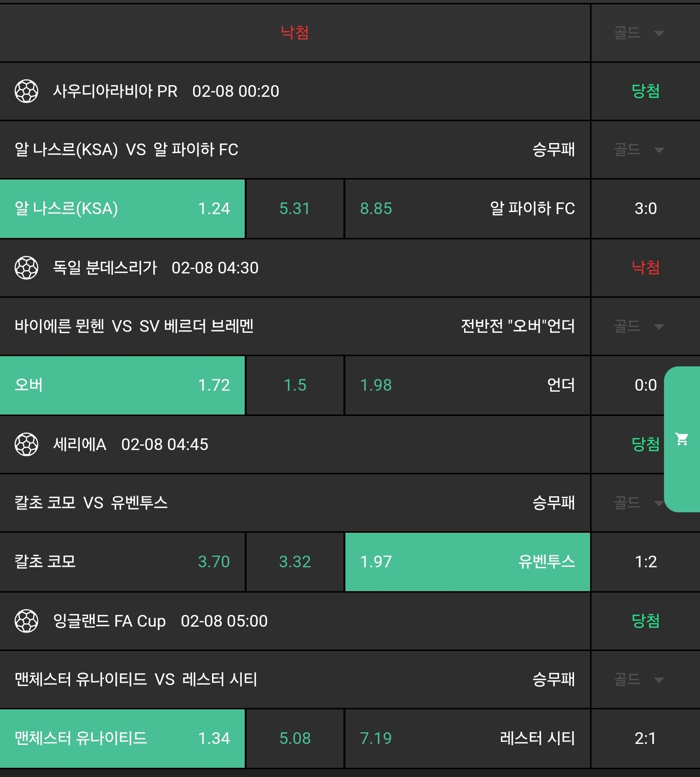700x777 pixels.
Task: Expand 골드 dropdown for 알 나스르 match
Action: [639, 150]
